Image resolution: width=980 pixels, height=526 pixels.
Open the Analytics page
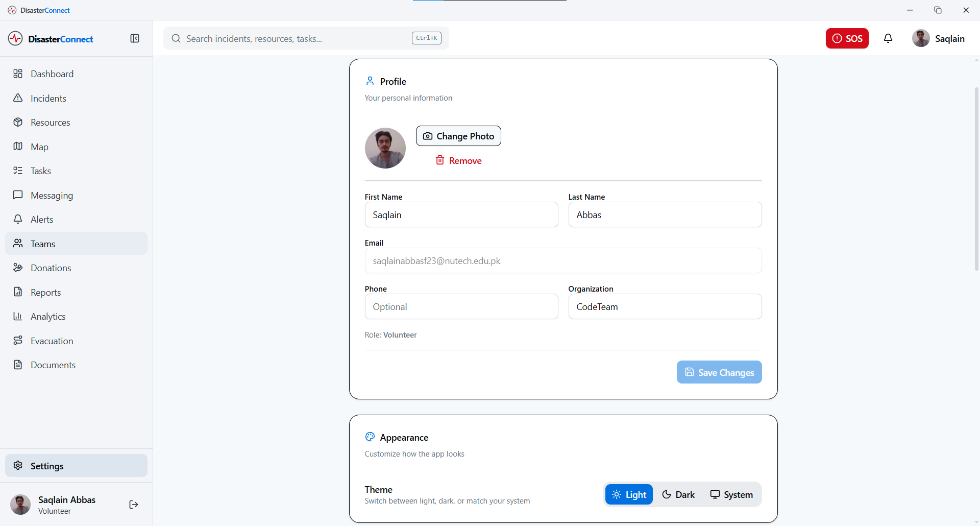pyautogui.click(x=48, y=317)
